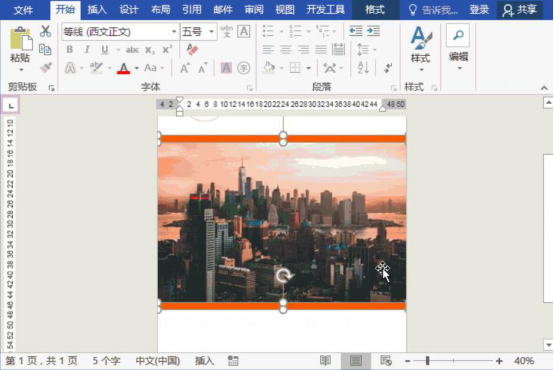The image size is (554, 370).
Task: Center align the text
Action: coord(285,49)
